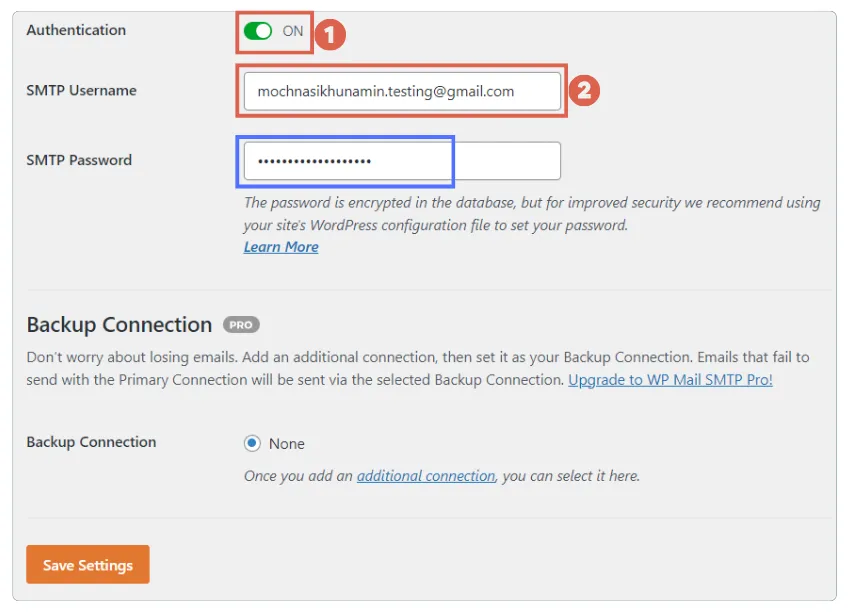Click the Authentication label text
The width and height of the screenshot is (849, 613).
point(76,31)
